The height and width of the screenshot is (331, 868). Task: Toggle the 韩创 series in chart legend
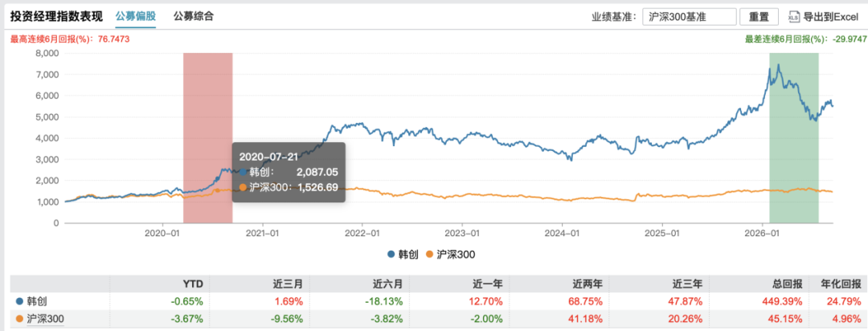coord(402,255)
